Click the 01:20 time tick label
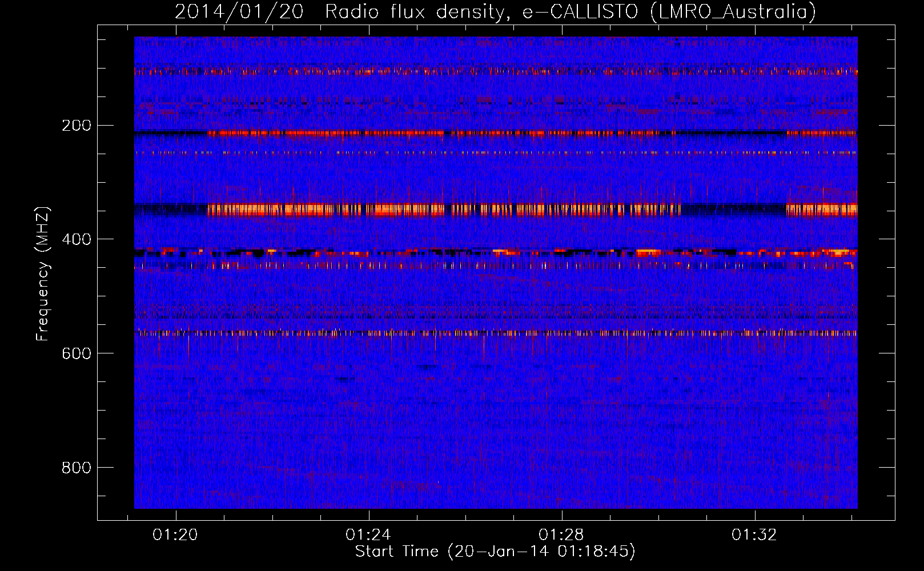 point(175,534)
